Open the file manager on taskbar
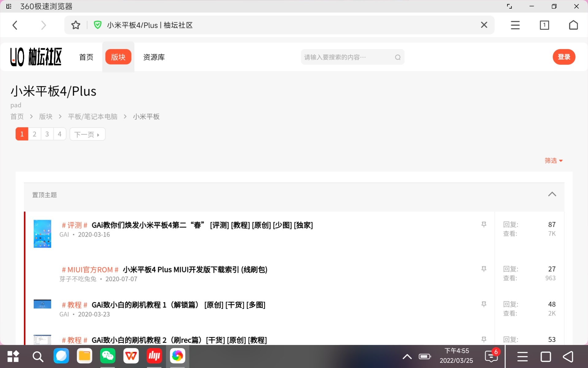This screenshot has height=368, width=588. 84,356
